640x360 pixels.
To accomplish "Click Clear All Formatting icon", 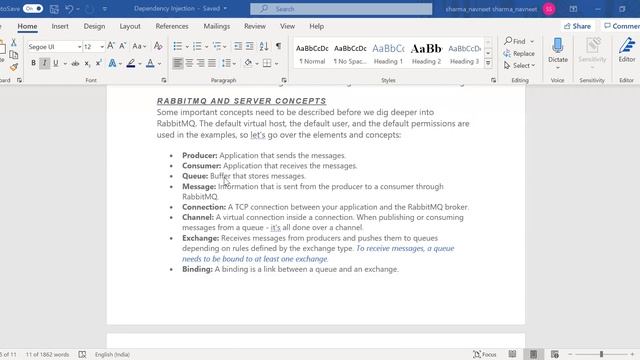I will (x=158, y=46).
